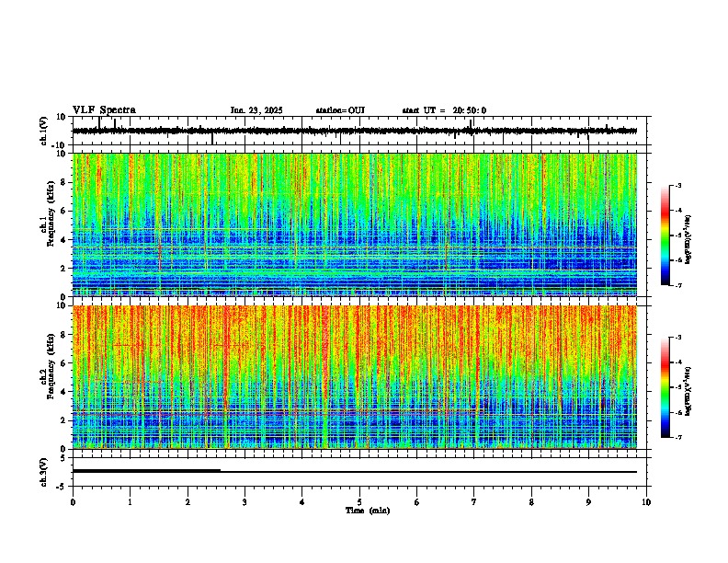Click the time axis tick label "6"
This screenshot has height=563, width=728.
coord(417,502)
